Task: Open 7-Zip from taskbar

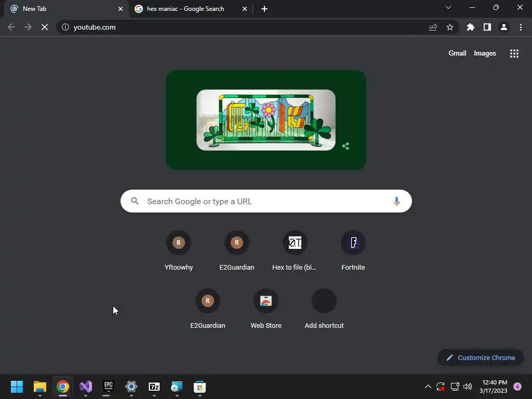Action: [154, 387]
